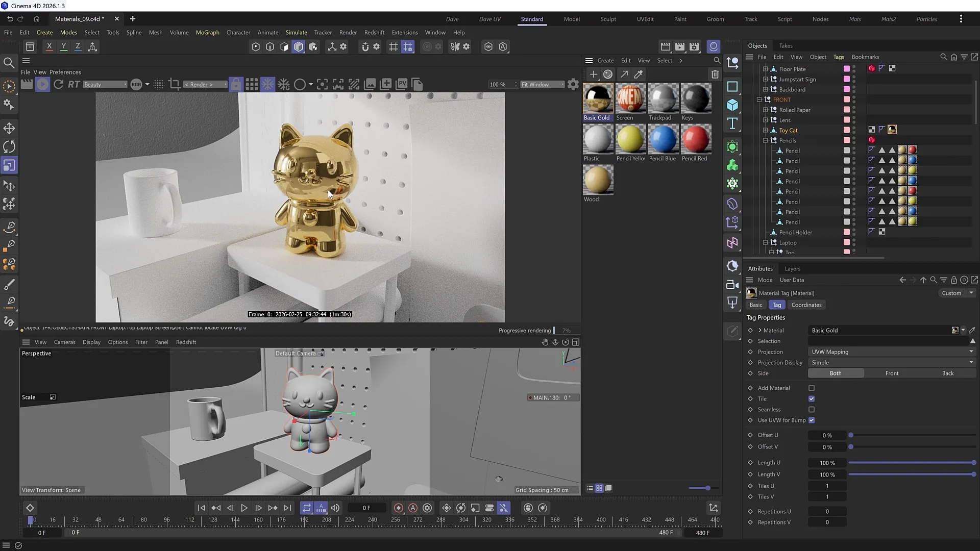Select the Move tool in left toolbar
Viewport: 980px width, 551px height.
tap(9, 128)
